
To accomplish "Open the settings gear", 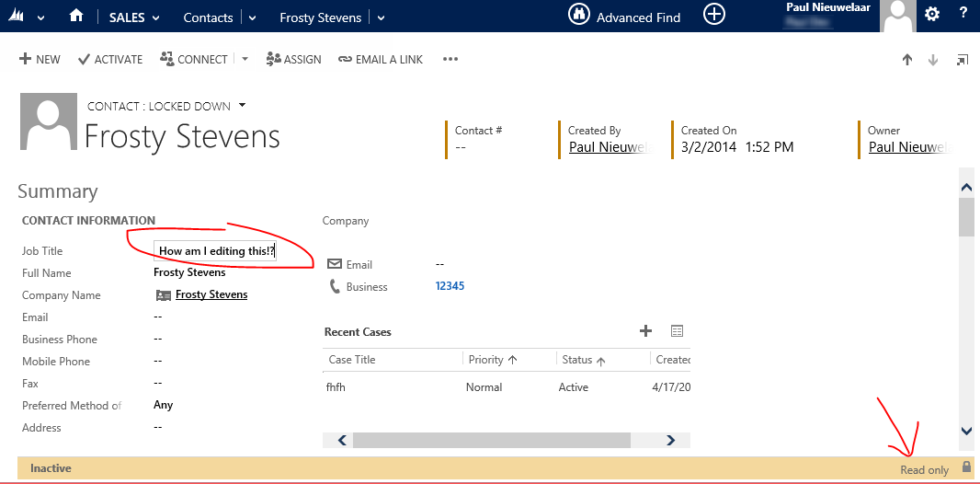I will pyautogui.click(x=932, y=14).
